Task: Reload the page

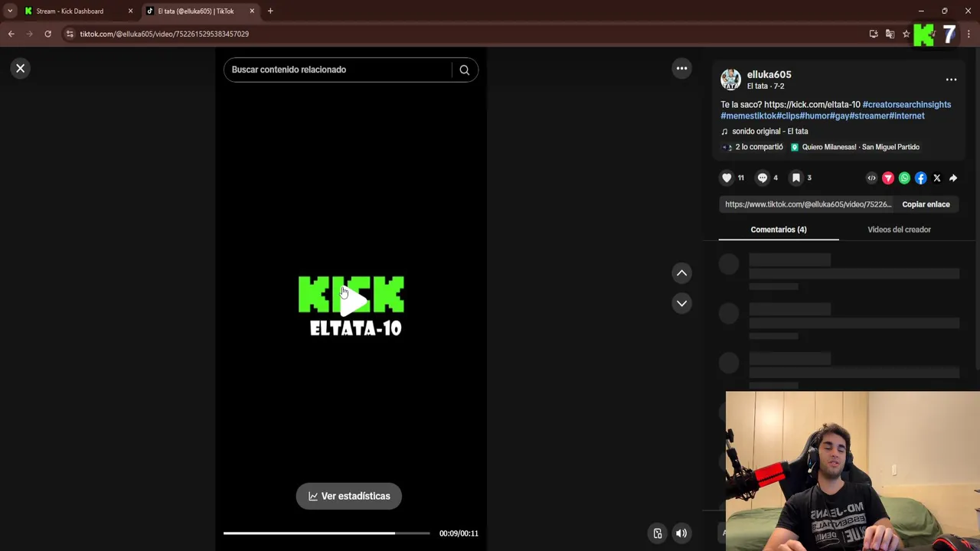Action: pos(47,34)
